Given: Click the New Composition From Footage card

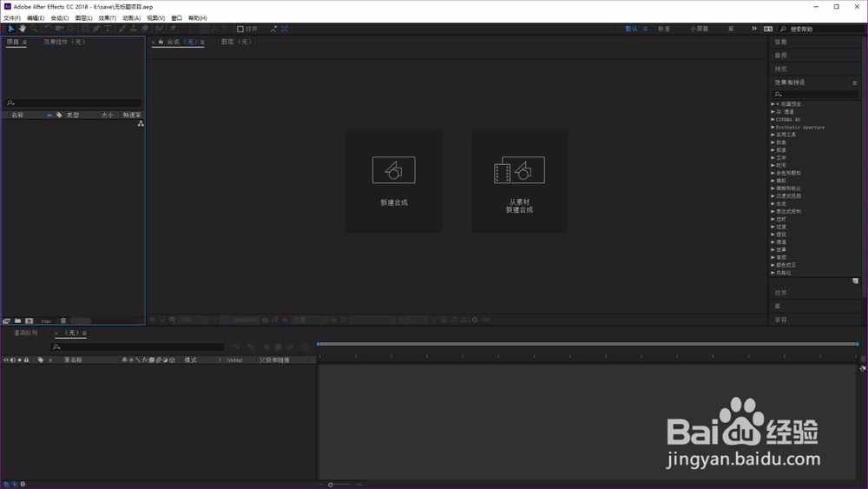Looking at the screenshot, I should point(519,181).
